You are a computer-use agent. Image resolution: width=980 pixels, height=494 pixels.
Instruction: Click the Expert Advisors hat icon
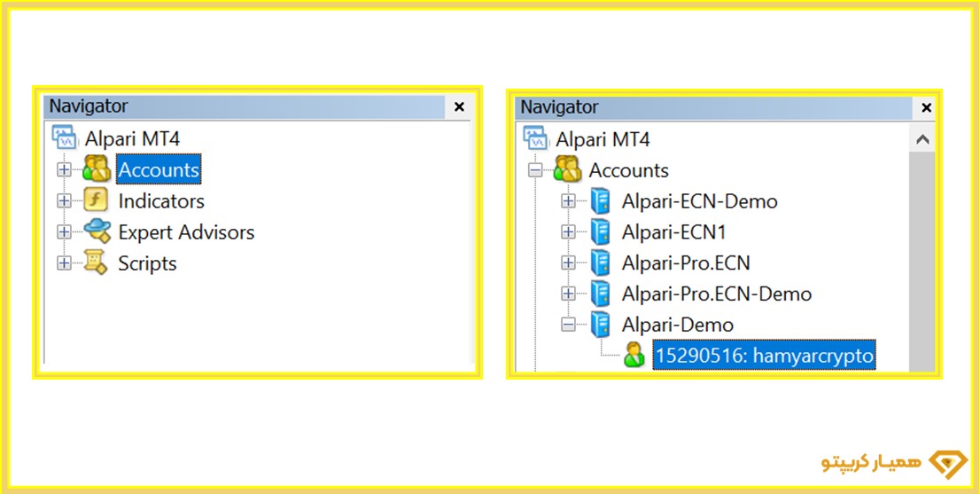[x=97, y=232]
